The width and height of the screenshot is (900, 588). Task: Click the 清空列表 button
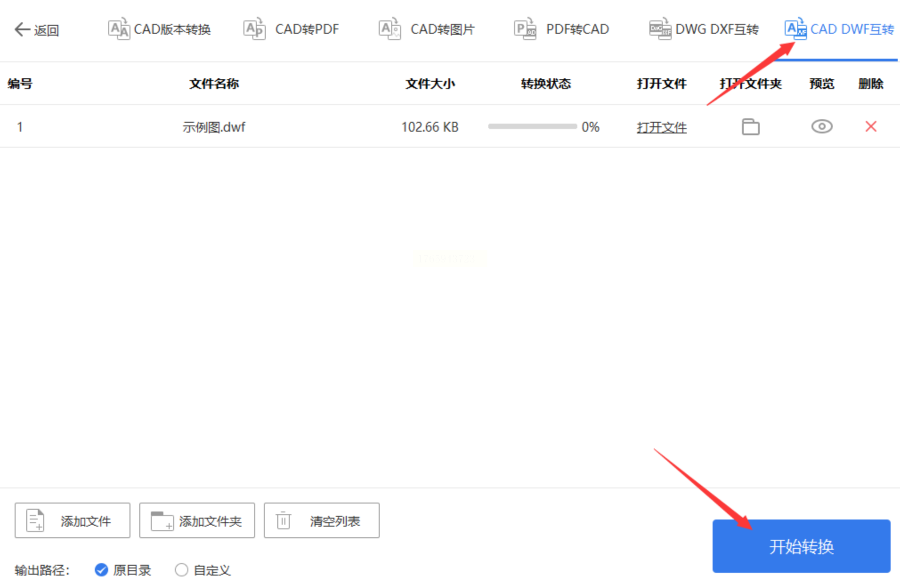[321, 520]
